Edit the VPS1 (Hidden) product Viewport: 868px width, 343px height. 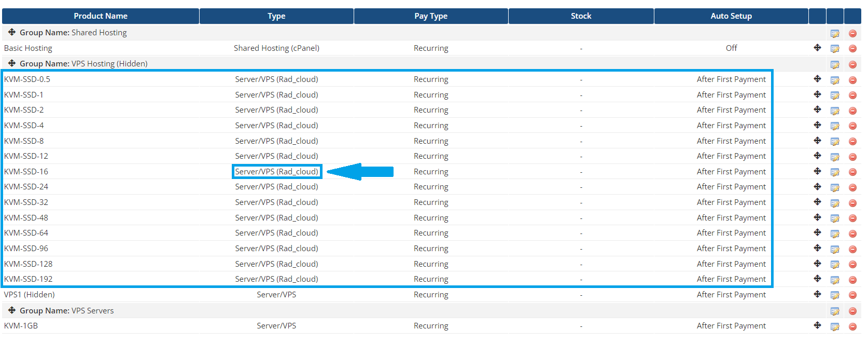pyautogui.click(x=835, y=295)
